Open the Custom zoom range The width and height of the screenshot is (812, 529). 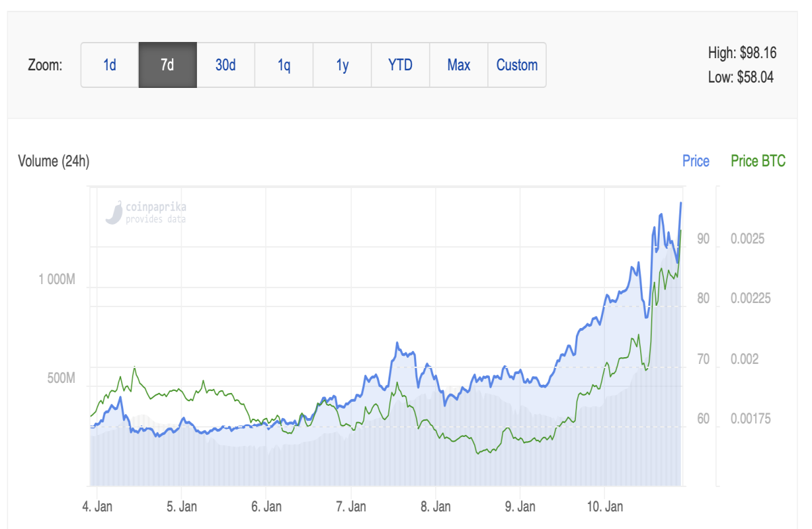point(517,65)
